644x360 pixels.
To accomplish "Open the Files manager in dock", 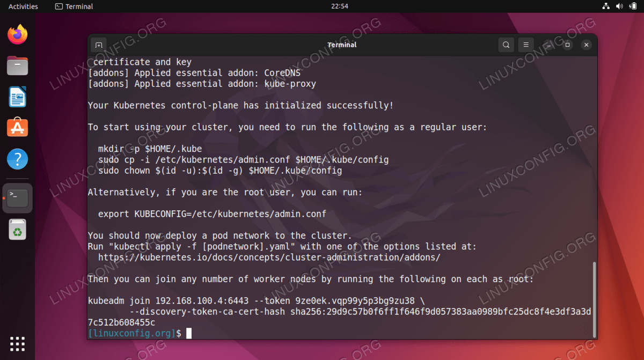I will 17,66.
